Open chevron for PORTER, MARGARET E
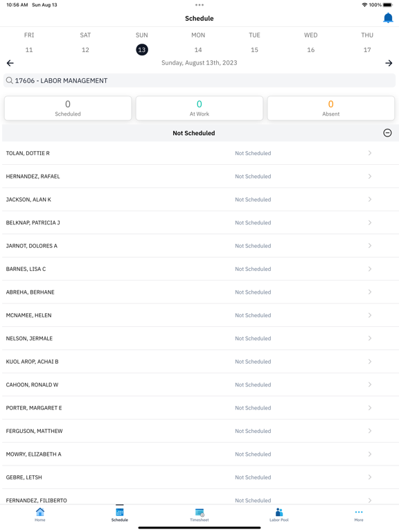399x532 pixels. [370, 407]
